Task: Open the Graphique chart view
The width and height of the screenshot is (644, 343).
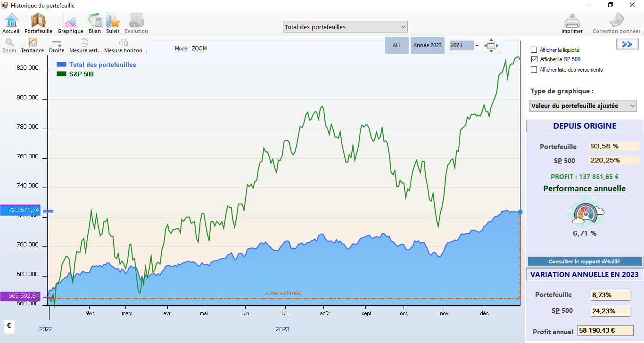Action: [x=70, y=23]
